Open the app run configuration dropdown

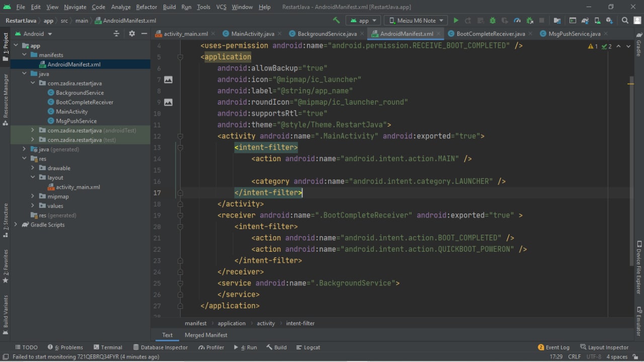tap(363, 21)
